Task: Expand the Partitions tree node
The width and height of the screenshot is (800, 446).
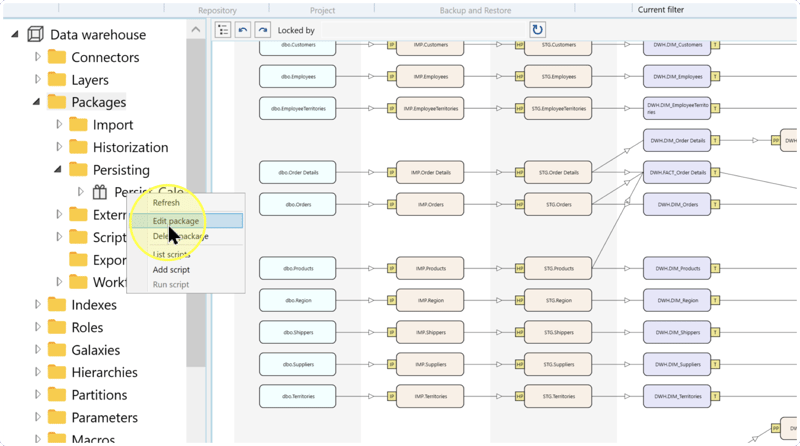Action: pyautogui.click(x=37, y=394)
